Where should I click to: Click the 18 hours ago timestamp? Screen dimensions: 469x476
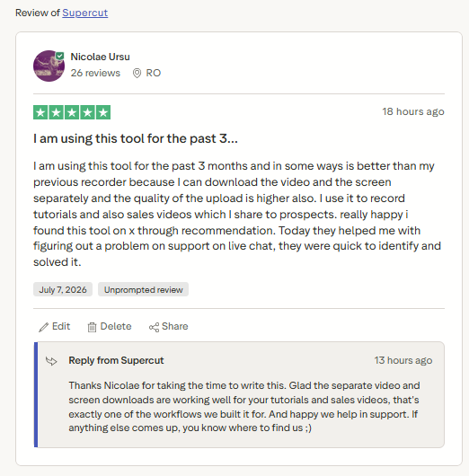(x=413, y=111)
